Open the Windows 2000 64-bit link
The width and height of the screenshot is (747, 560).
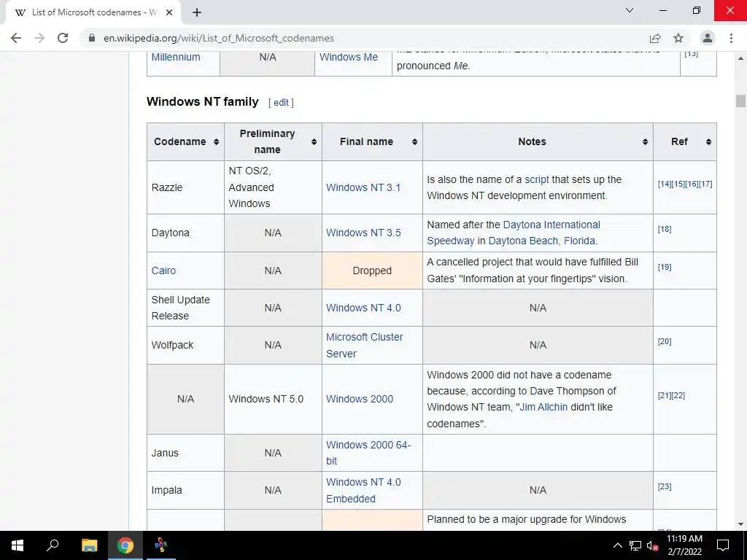point(368,453)
